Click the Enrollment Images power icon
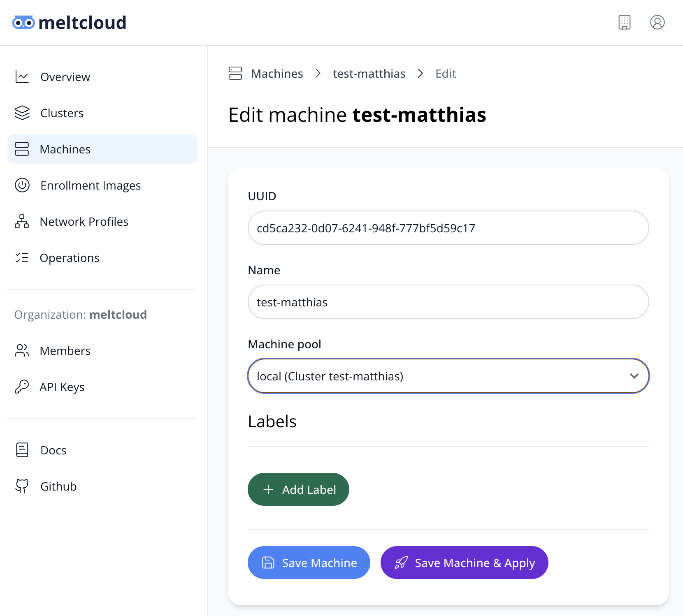The image size is (683, 616). [22, 185]
